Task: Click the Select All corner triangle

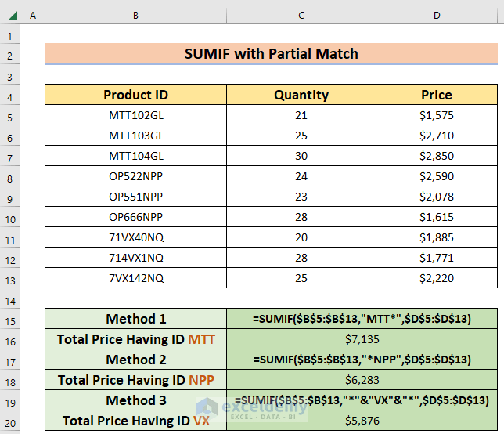Action: [13, 16]
